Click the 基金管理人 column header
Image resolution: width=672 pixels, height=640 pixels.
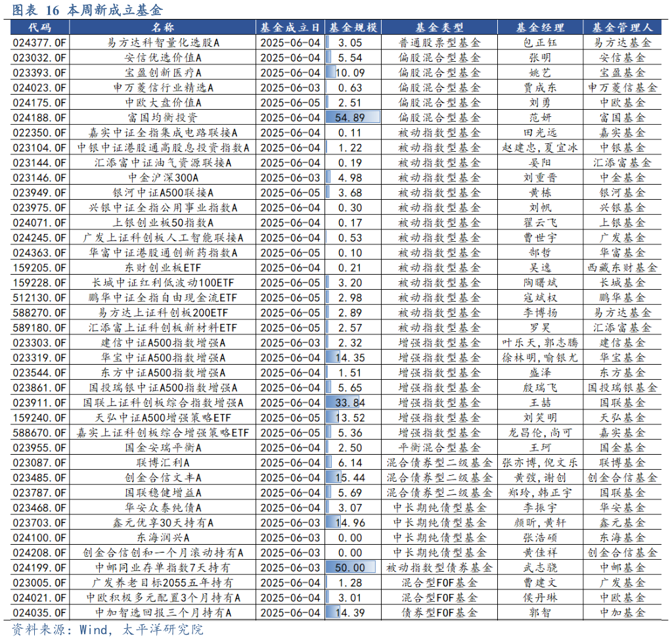pyautogui.click(x=622, y=28)
